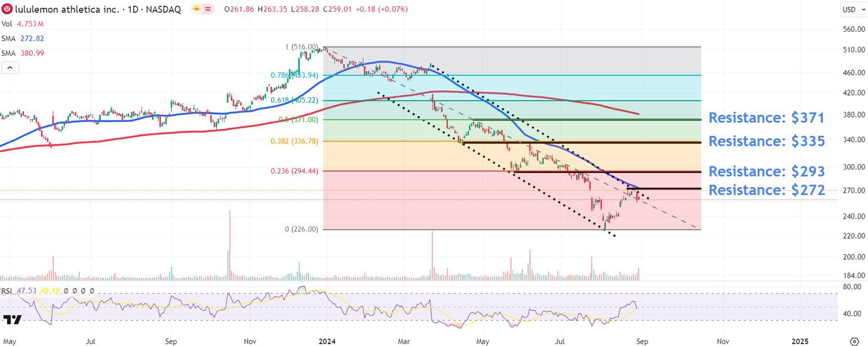Click the Resistance: $272 label
This screenshot has width=868, height=346.
point(766,190)
